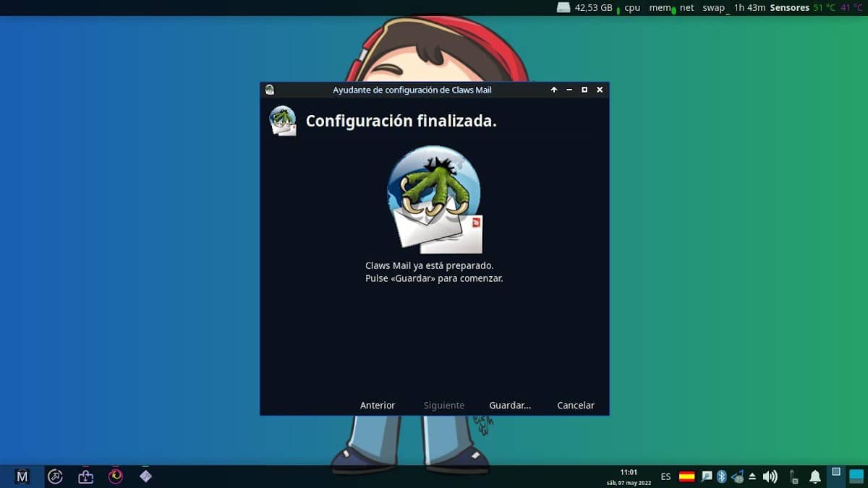This screenshot has height=488, width=868.
Task: Click the 51 °C temperature reading
Action: [x=823, y=8]
